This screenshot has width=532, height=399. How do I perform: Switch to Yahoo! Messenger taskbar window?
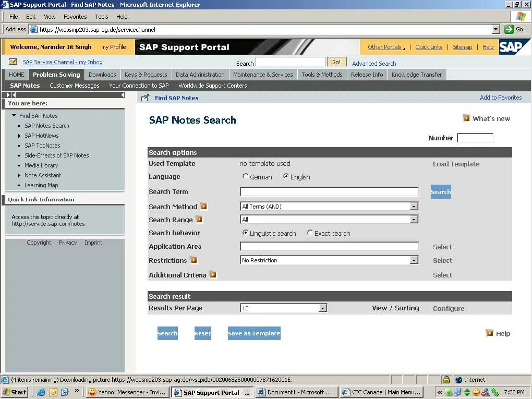click(x=127, y=392)
